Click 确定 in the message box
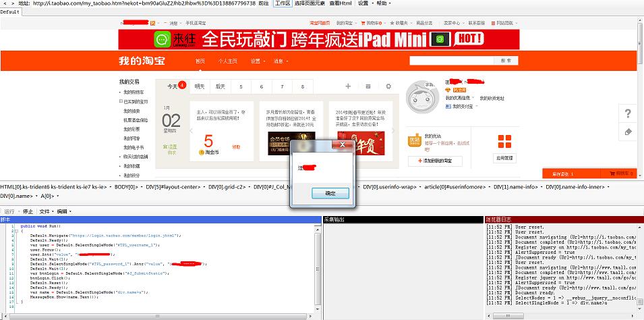The height and width of the screenshot is (320, 644). pyautogui.click(x=330, y=193)
